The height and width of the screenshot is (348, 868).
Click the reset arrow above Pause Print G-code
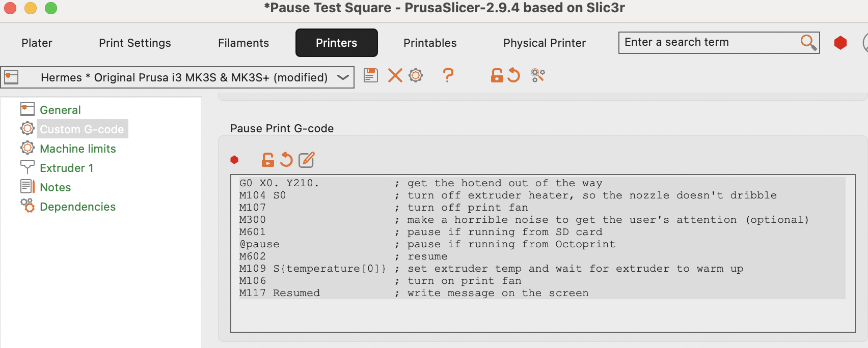coord(287,160)
